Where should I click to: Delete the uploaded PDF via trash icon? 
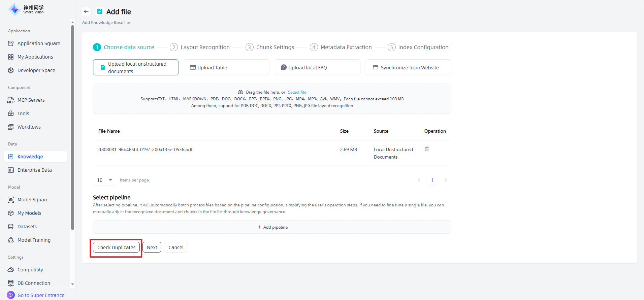(427, 149)
